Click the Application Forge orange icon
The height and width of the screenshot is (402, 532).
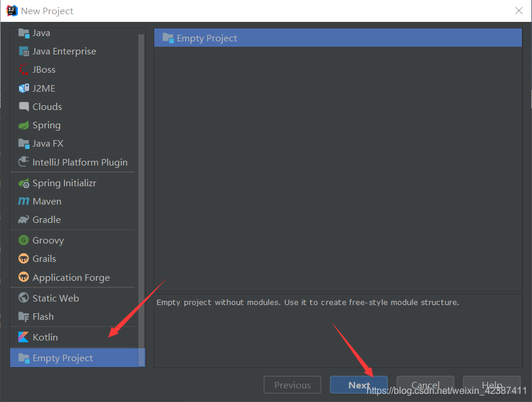24,277
